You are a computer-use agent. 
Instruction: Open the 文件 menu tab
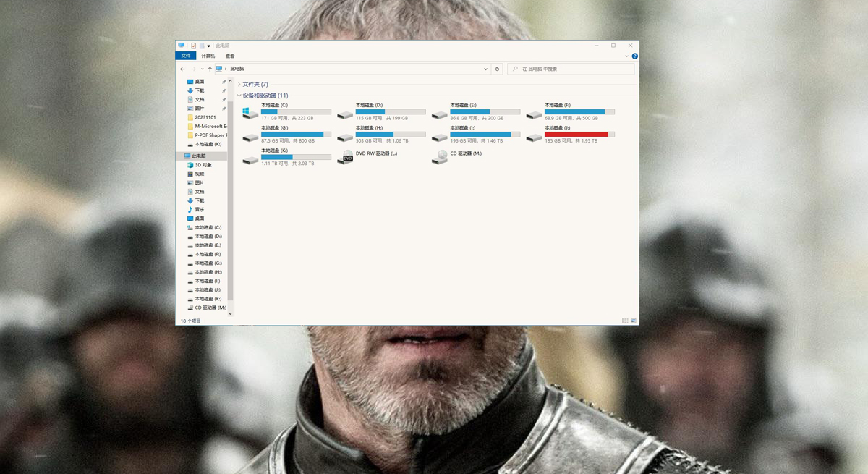point(186,56)
